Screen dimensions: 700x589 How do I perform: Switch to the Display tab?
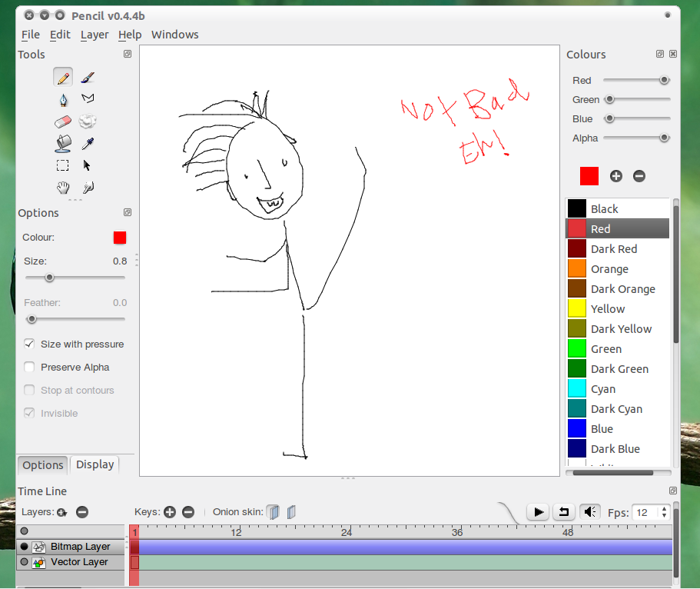[x=95, y=464]
